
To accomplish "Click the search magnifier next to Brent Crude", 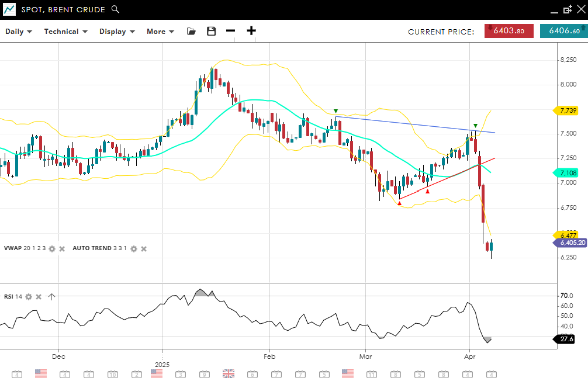I will pos(115,9).
